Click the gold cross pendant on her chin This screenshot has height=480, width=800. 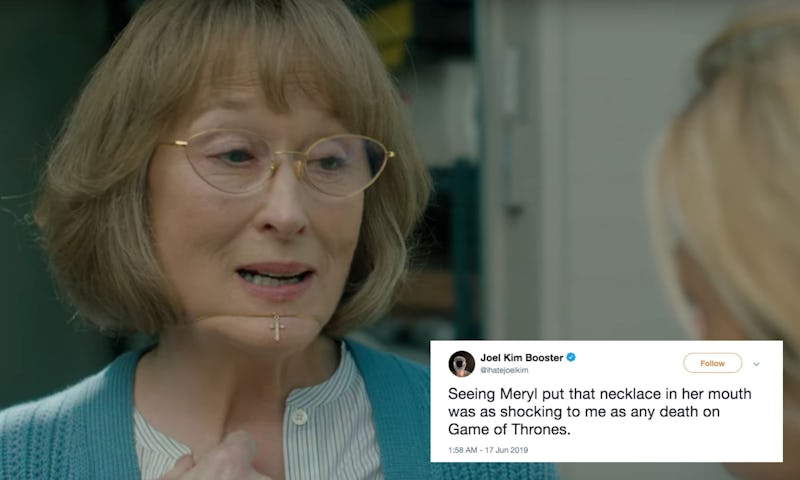(277, 326)
